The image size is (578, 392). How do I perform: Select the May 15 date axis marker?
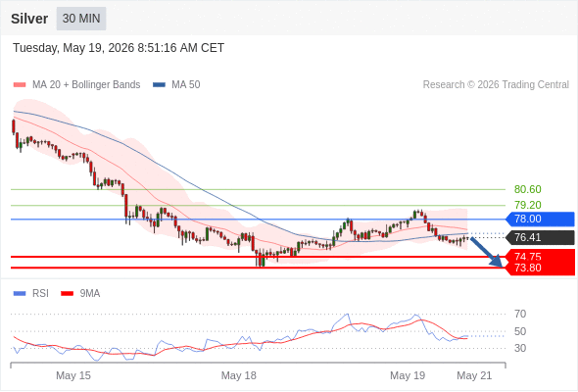[73, 375]
